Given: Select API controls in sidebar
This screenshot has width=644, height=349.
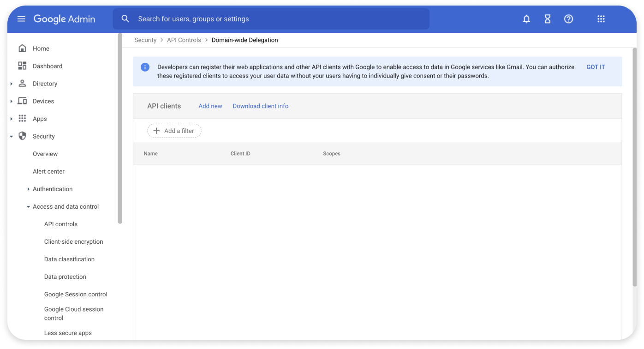Looking at the screenshot, I should point(61,224).
